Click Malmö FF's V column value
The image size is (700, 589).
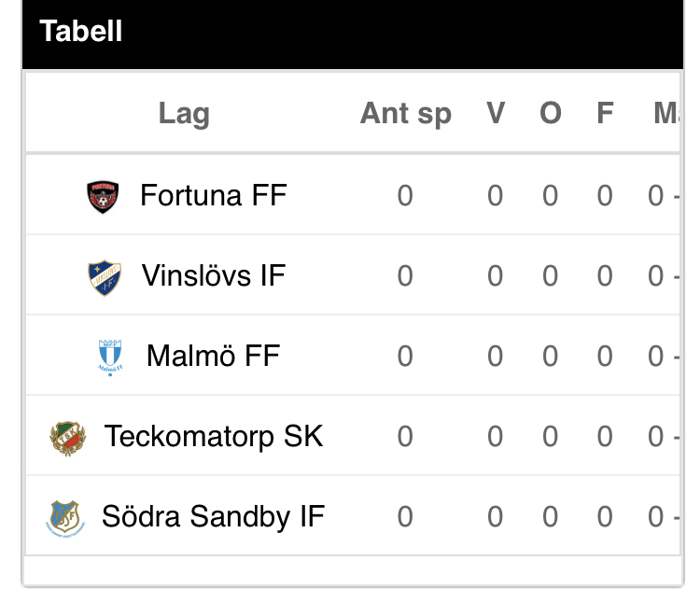click(x=495, y=357)
